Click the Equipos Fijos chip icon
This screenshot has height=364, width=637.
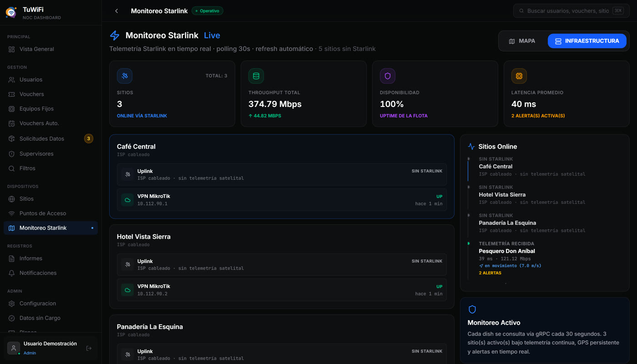(x=12, y=109)
